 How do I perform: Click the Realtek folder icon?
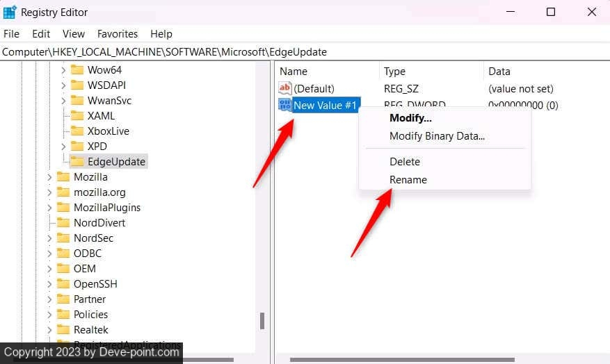(x=63, y=330)
